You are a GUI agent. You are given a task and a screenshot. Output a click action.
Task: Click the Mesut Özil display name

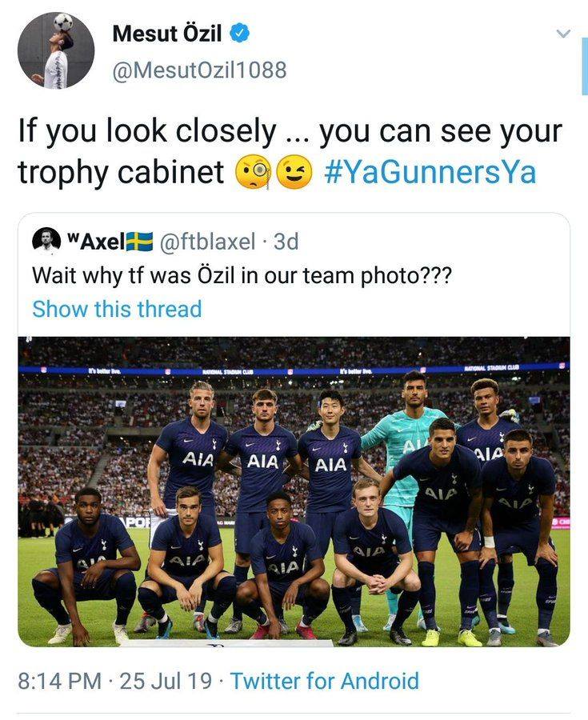coord(167,34)
